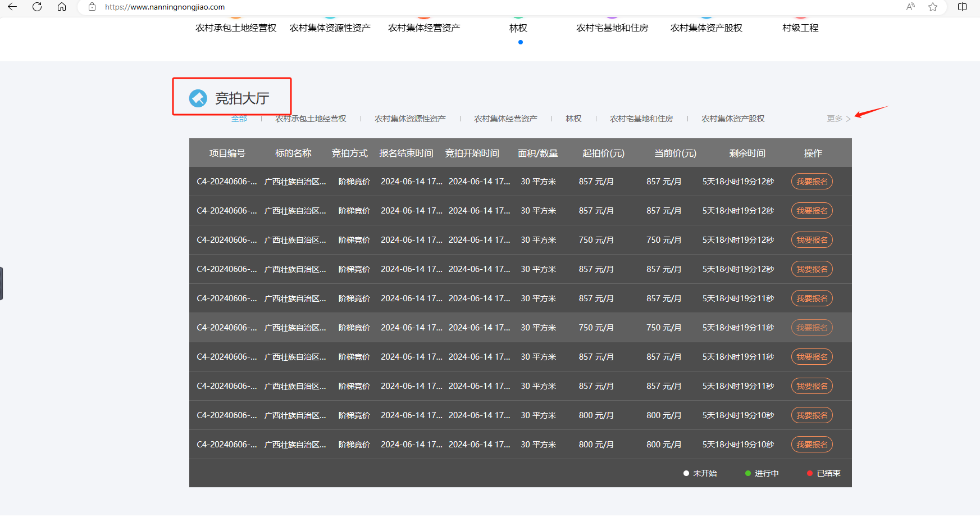Click 我要报名 in highlighted sixth row

click(x=812, y=328)
